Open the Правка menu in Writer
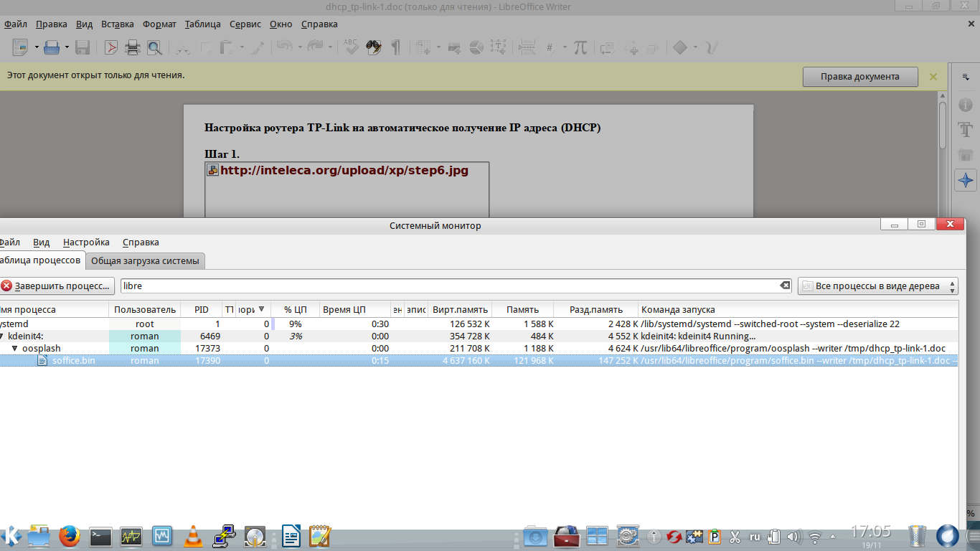 [51, 24]
